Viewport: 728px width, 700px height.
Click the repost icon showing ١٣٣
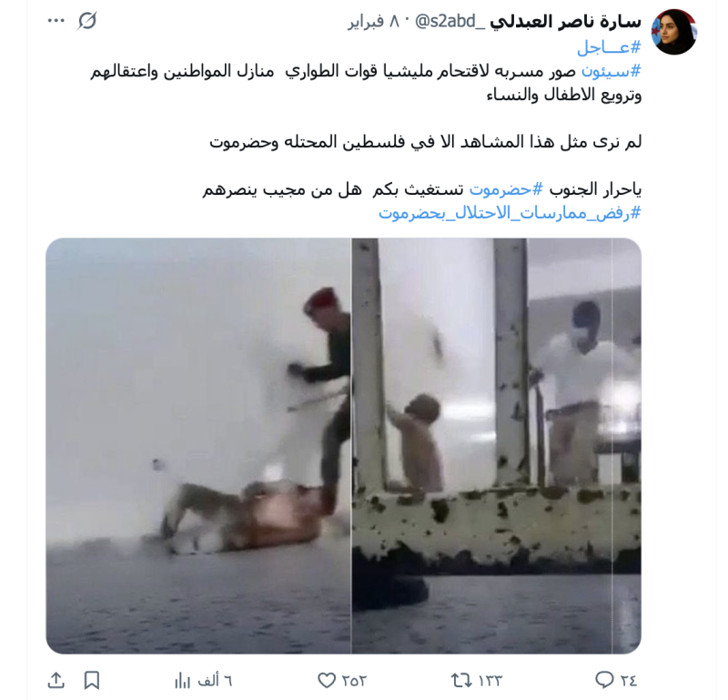[x=461, y=681]
